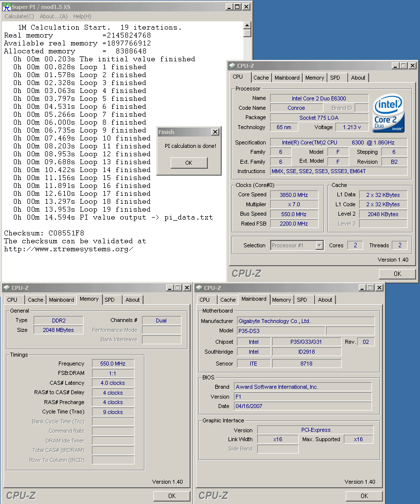
Task: Open the Help(H) menu in Super PI
Action: [82, 16]
